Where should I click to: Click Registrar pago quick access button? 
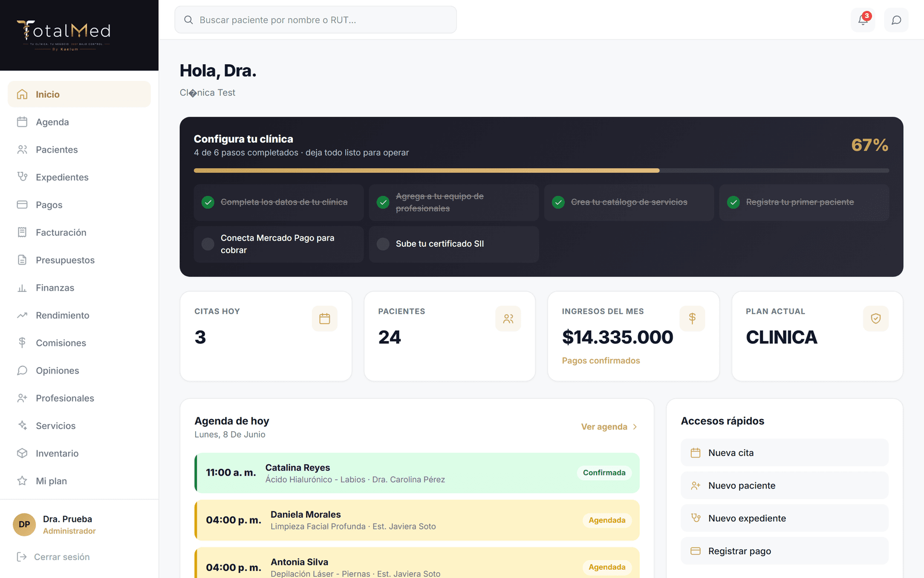784,551
